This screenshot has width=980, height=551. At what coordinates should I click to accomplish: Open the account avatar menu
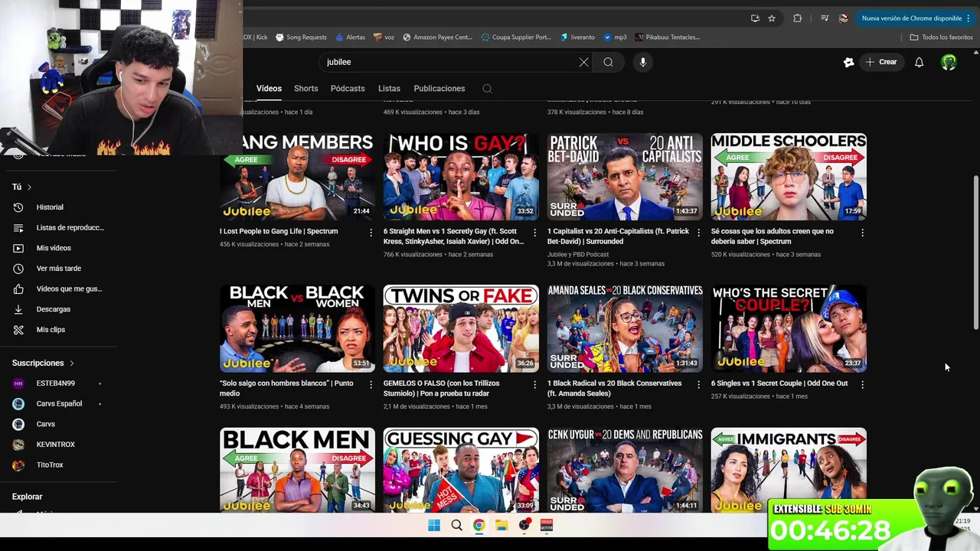click(949, 62)
